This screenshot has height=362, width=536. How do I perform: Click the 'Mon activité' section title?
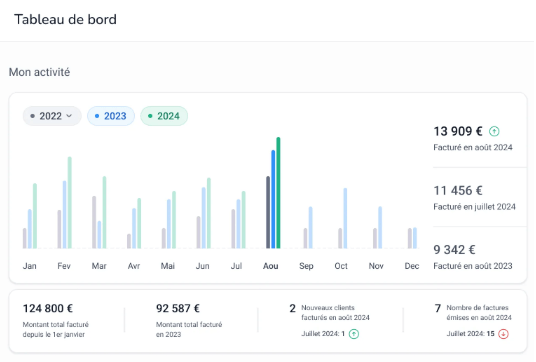click(x=39, y=72)
